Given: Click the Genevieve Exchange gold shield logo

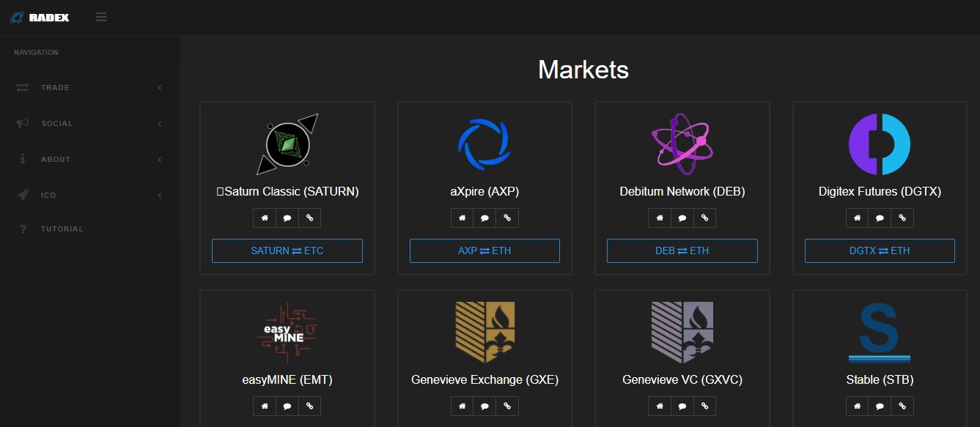Looking at the screenshot, I should coord(485,333).
